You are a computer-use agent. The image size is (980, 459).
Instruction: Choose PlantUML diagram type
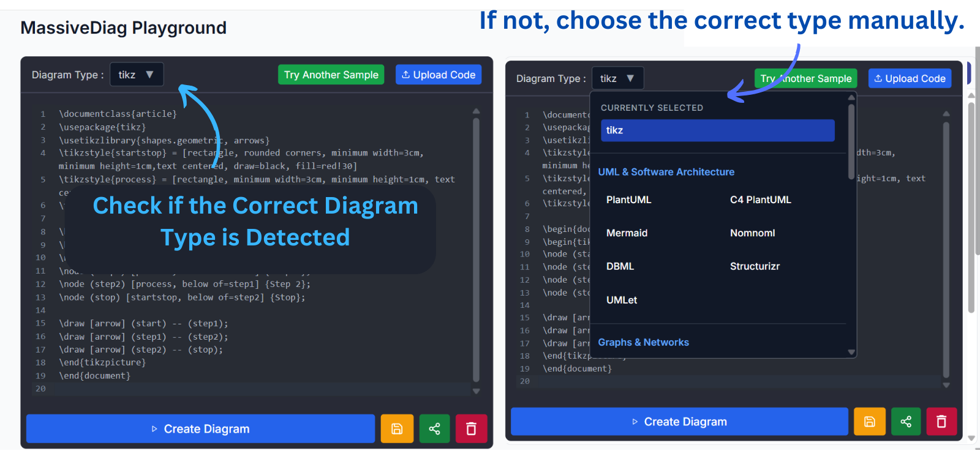pos(628,200)
